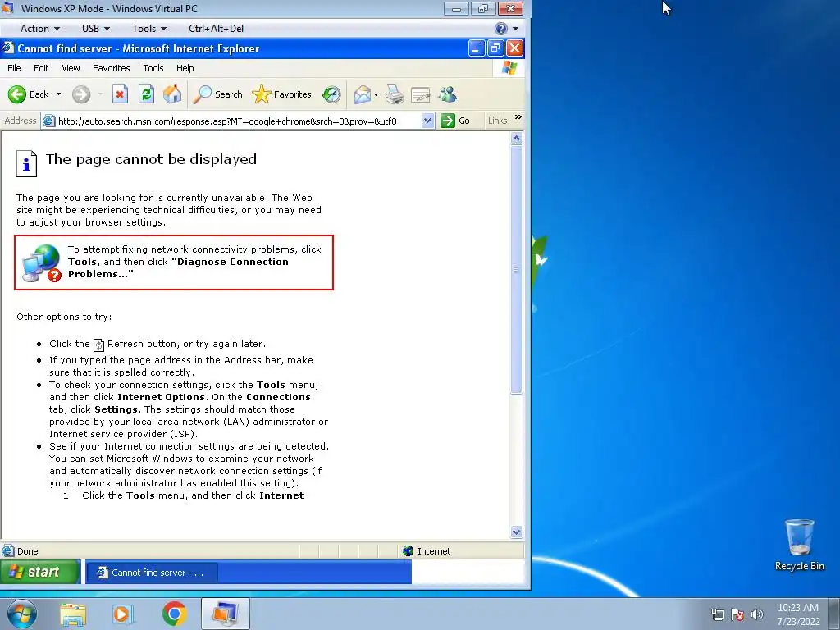Viewport: 840px width, 630px height.
Task: Click "The page cannot be displayed" heading
Action: tap(151, 159)
